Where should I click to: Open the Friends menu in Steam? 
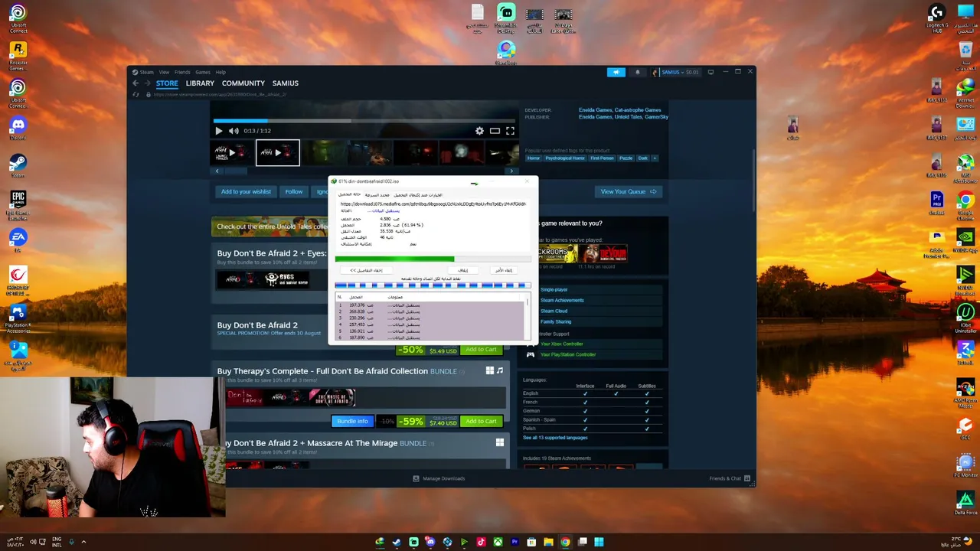coord(182,72)
